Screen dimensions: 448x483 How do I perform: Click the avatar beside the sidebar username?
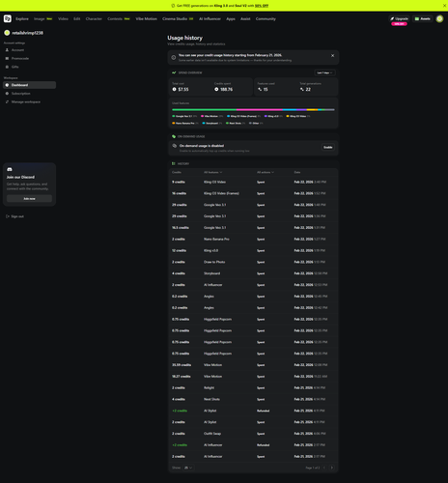coord(7,33)
